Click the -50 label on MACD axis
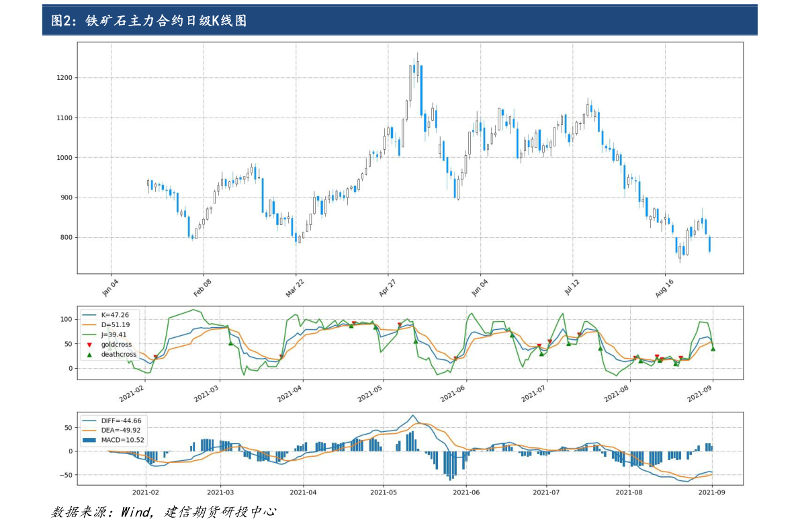 (67, 476)
